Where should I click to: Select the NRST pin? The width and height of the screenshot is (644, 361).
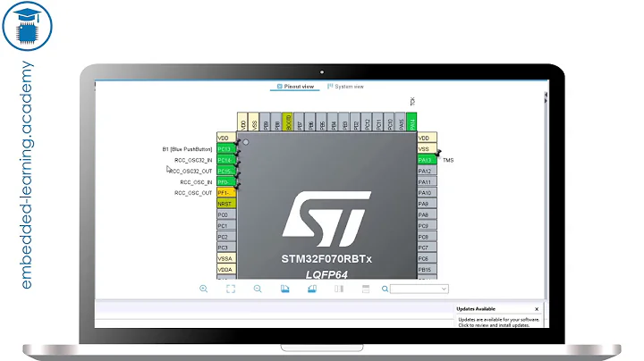tap(226, 204)
